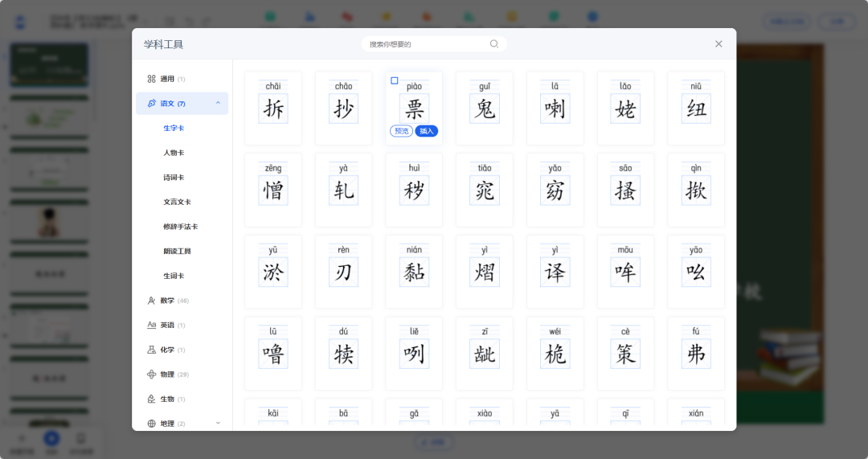Select the 生物 category
Screen dimensions: 868x459
click(x=182, y=400)
